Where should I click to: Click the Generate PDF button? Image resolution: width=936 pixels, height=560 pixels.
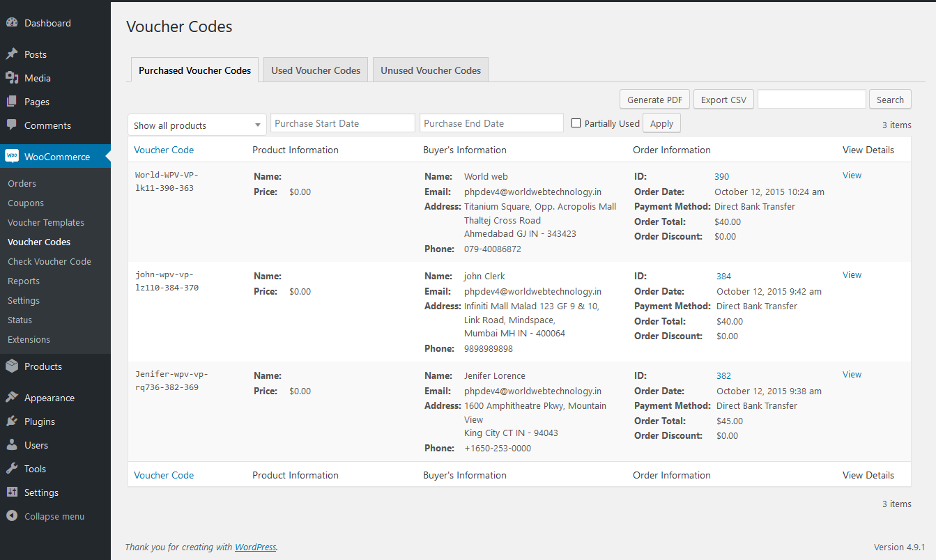coord(654,100)
